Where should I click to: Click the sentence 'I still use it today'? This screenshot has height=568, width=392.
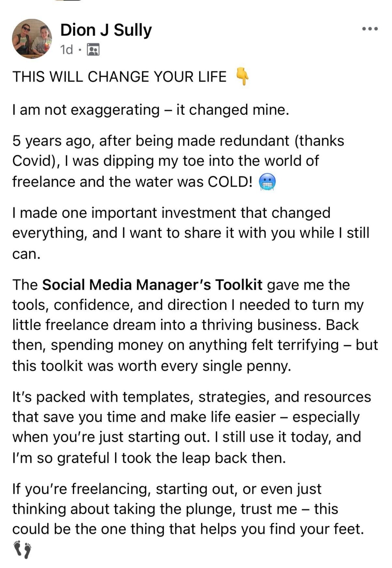coord(187,447)
